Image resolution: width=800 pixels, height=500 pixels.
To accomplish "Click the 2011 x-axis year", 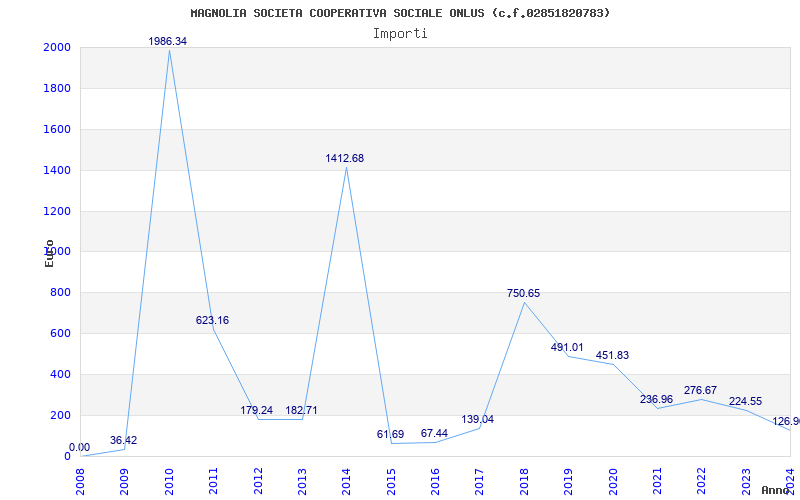I will coord(214,481).
